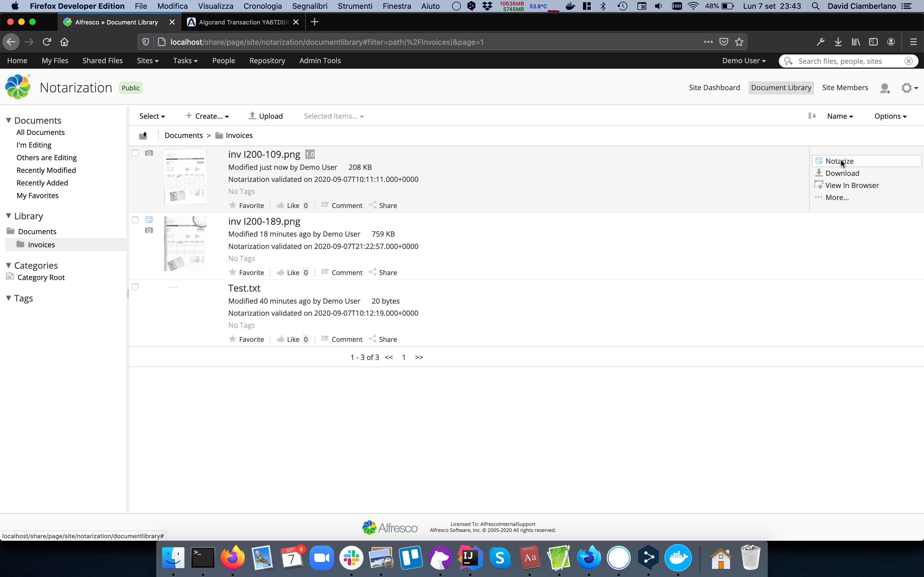Click the Like thumb icon for inv I200-109.png
The width and height of the screenshot is (924, 577).
click(280, 205)
